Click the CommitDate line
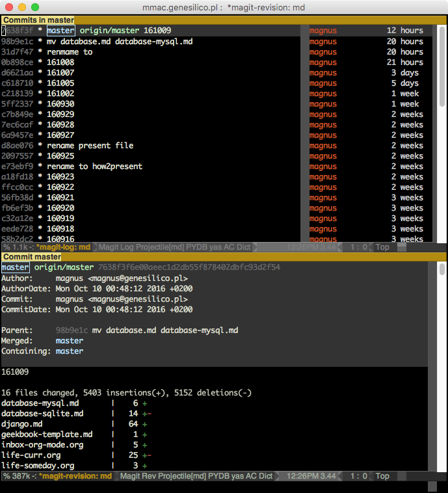The width and height of the screenshot is (448, 493). click(x=97, y=310)
